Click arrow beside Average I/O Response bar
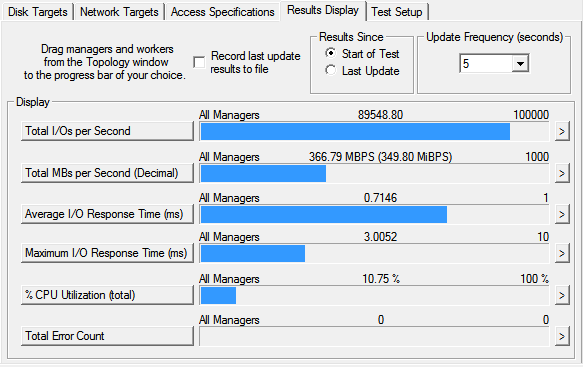This screenshot has height=367, width=583. pos(562,215)
